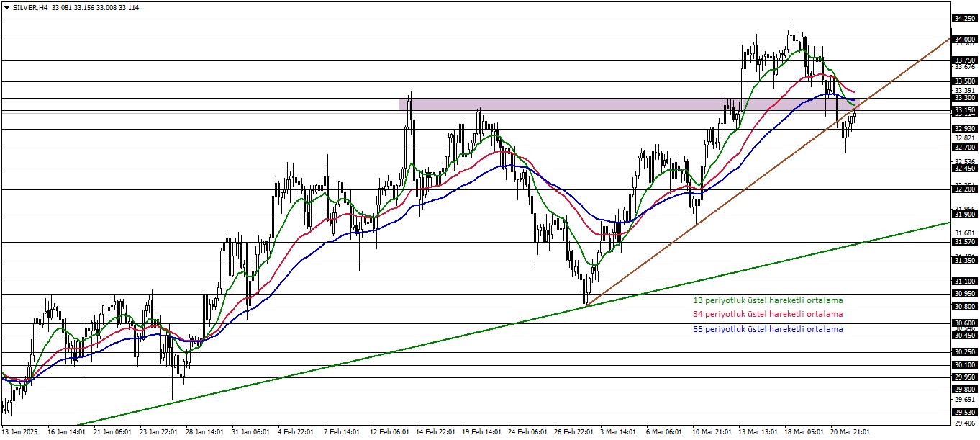
Task: Click the 31.900 price level label
Action: pyautogui.click(x=964, y=214)
